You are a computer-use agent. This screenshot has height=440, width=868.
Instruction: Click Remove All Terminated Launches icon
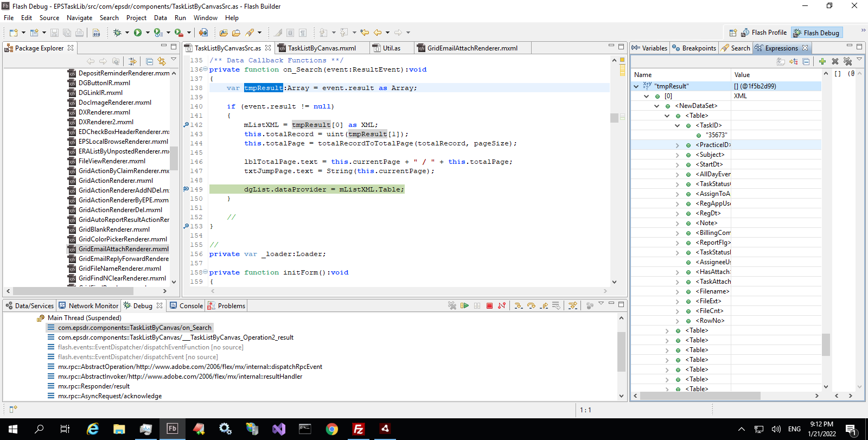(452, 306)
